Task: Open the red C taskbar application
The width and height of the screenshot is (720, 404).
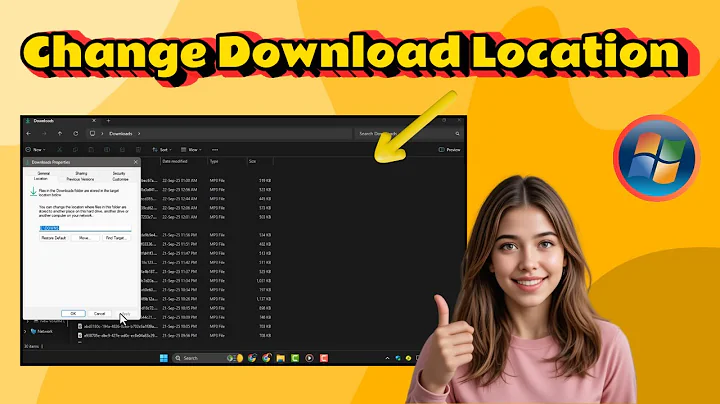Action: tap(324, 358)
